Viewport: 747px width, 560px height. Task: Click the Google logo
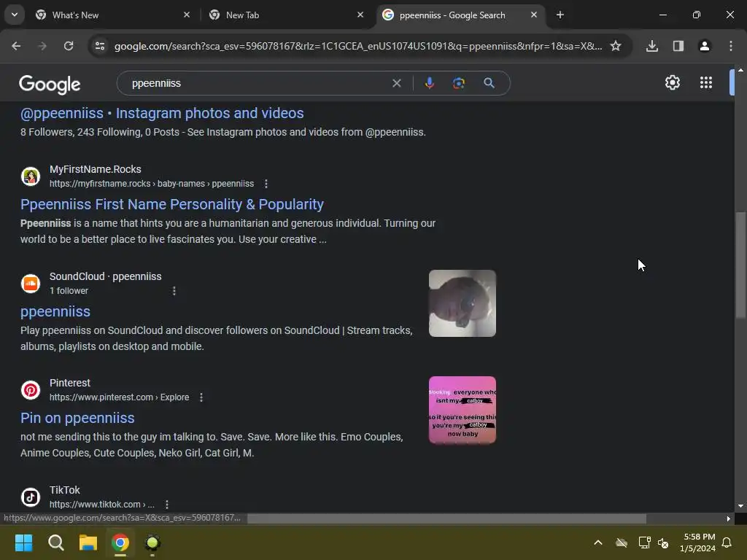pos(50,85)
